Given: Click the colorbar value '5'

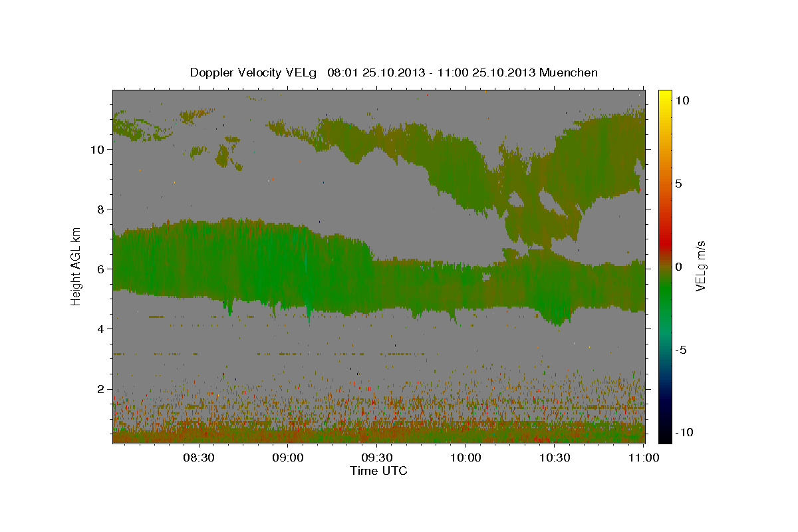Looking at the screenshot, I should pos(678,184).
